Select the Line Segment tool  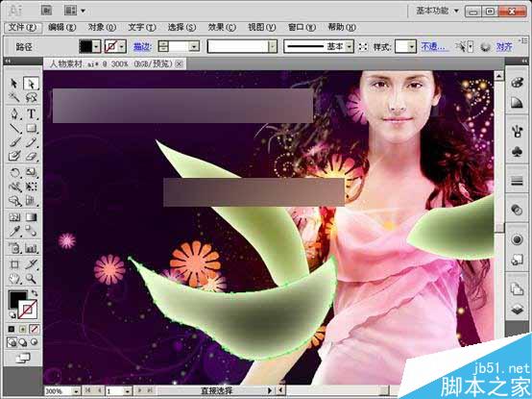[x=14, y=128]
